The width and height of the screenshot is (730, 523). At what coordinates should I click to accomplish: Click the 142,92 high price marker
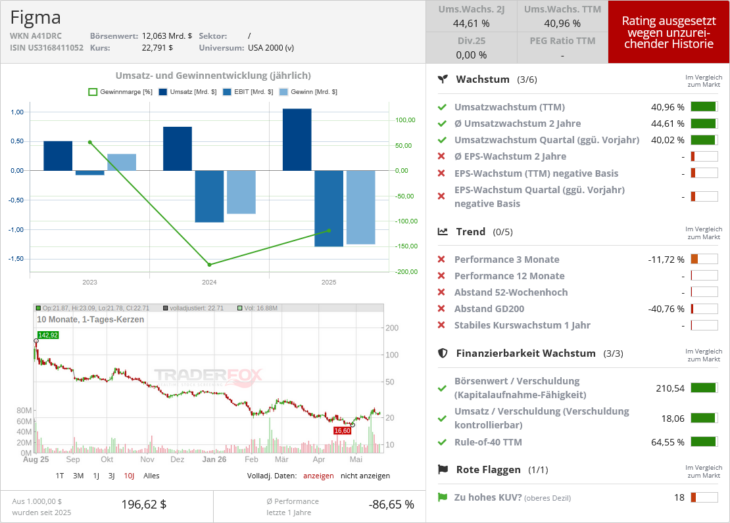pyautogui.click(x=48, y=335)
